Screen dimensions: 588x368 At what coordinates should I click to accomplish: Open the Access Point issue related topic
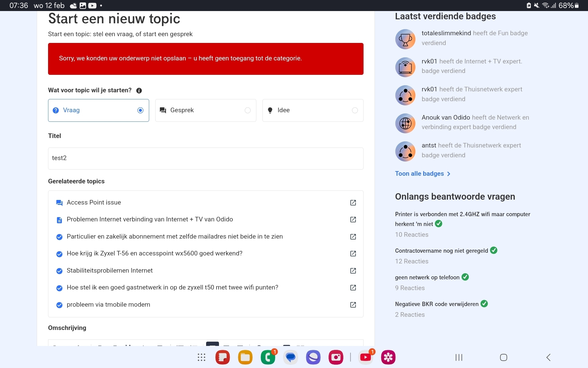pos(94,202)
